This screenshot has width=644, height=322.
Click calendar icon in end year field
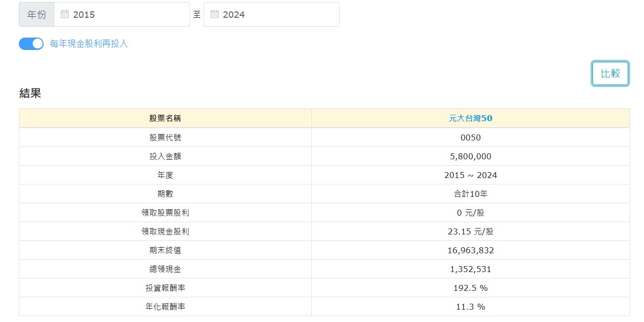pyautogui.click(x=214, y=14)
